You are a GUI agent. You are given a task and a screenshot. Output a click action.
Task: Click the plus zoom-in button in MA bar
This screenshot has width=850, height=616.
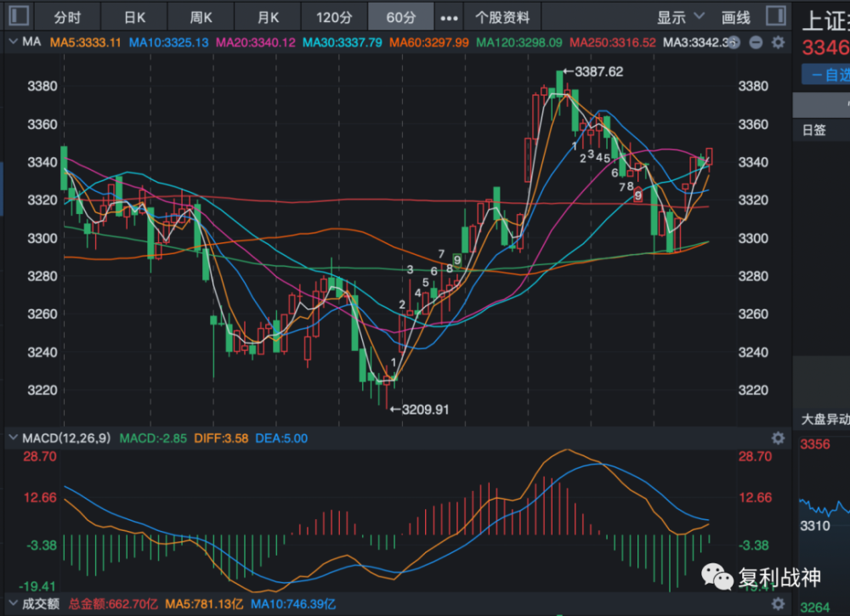point(734,42)
